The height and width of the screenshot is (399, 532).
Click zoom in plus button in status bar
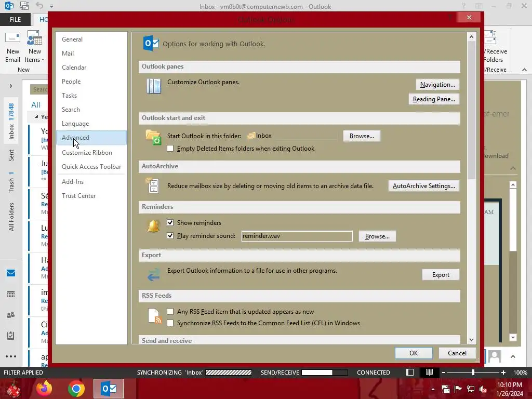coord(503,372)
